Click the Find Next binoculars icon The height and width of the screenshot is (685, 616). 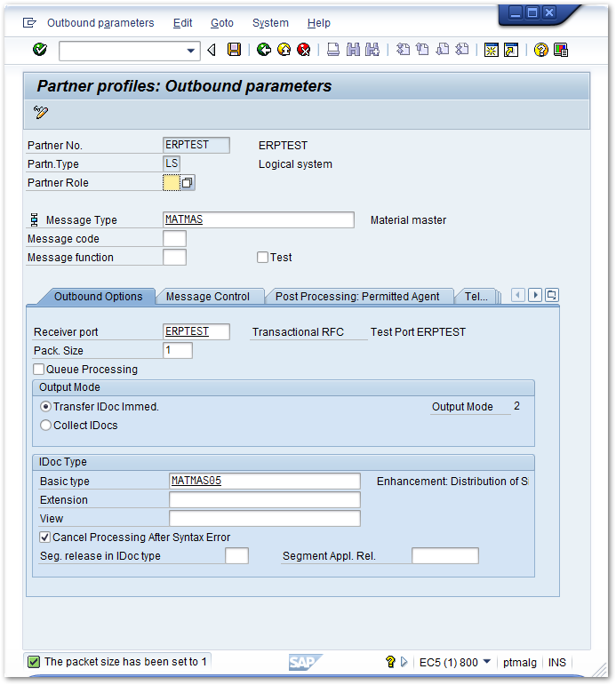pyautogui.click(x=372, y=50)
